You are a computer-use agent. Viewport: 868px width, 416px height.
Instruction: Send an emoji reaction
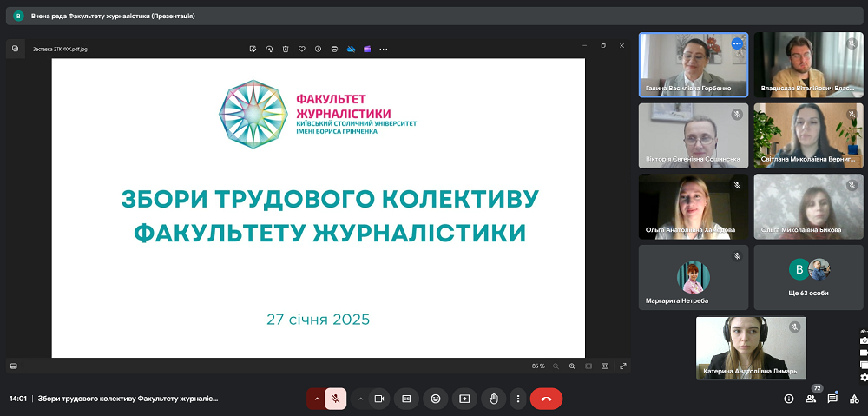[436, 399]
